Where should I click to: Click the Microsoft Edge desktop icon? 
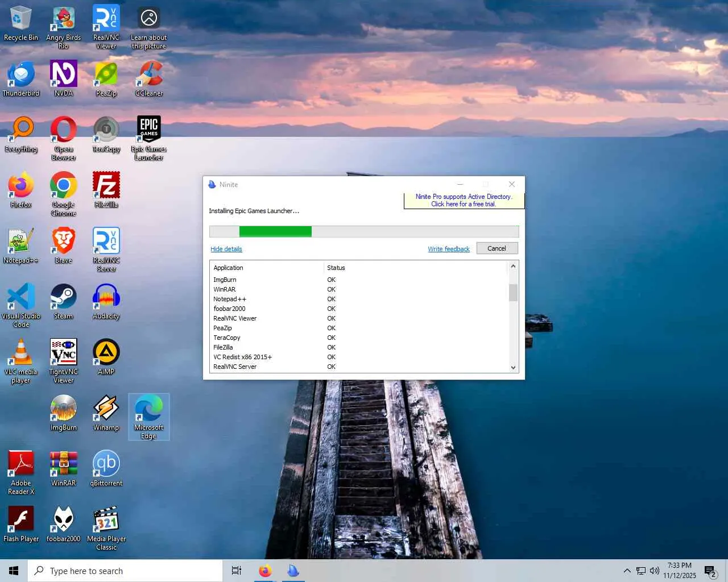(x=149, y=417)
